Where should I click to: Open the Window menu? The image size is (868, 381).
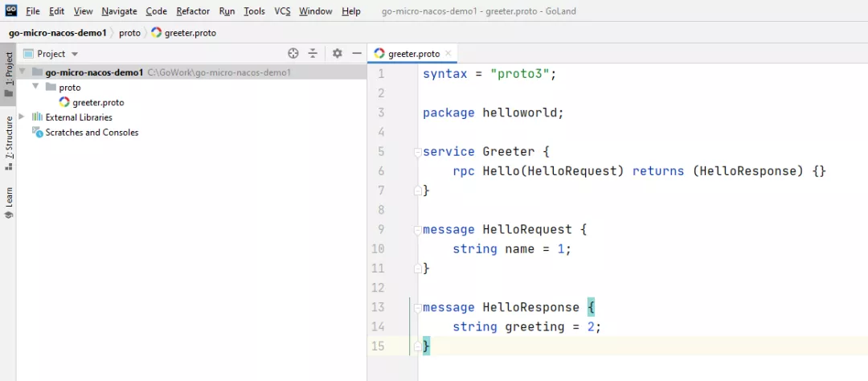point(316,11)
